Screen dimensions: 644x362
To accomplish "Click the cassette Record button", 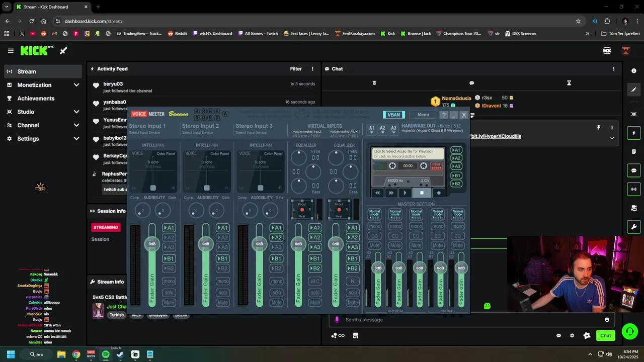I will click(438, 193).
